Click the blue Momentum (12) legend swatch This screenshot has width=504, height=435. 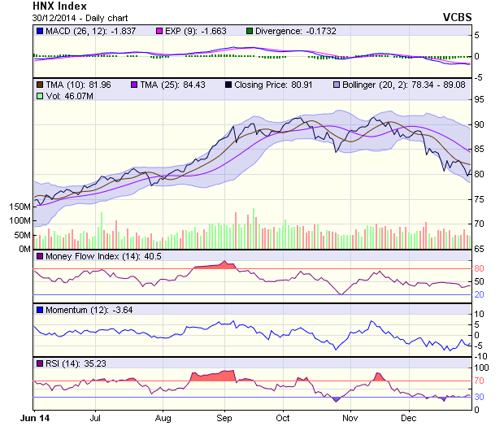pos(40,310)
